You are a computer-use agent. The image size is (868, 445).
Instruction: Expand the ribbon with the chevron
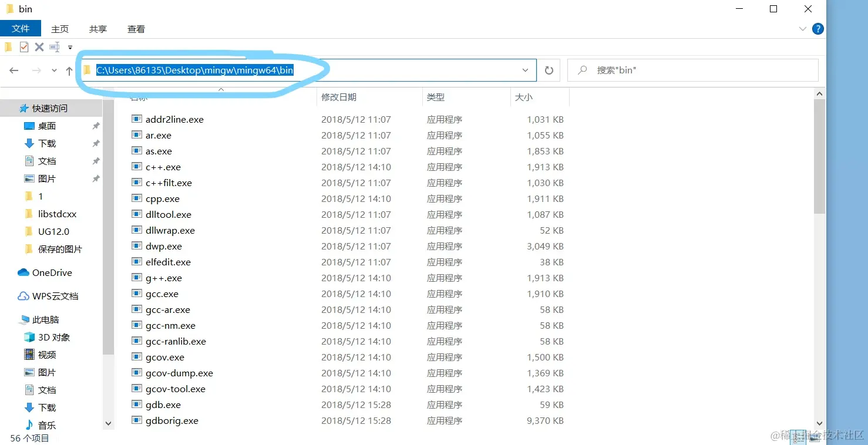(x=803, y=29)
